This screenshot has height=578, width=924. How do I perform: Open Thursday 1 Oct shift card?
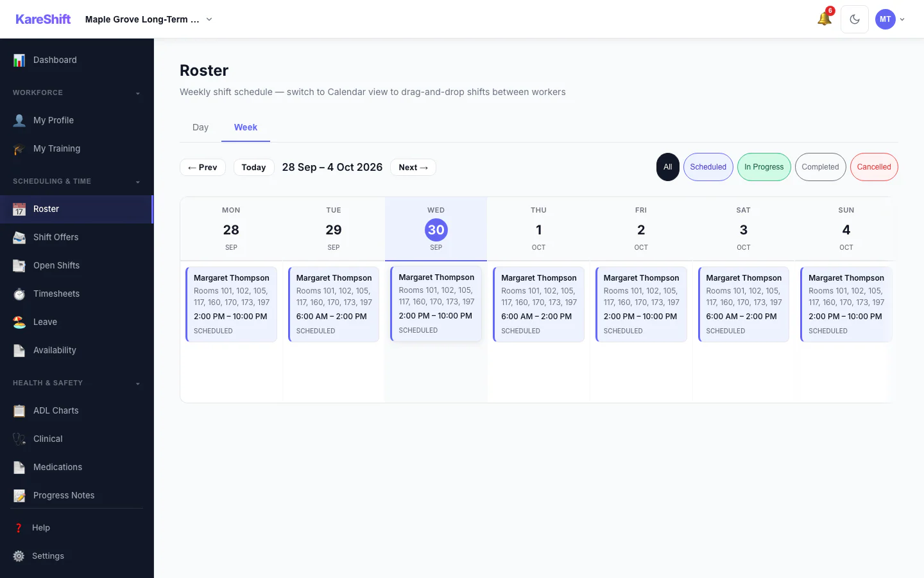(538, 304)
